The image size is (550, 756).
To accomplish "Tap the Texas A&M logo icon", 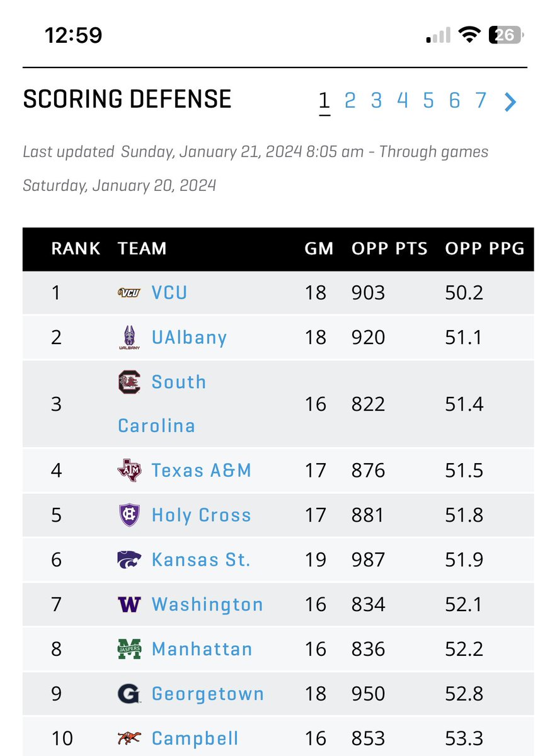I will coord(129,471).
